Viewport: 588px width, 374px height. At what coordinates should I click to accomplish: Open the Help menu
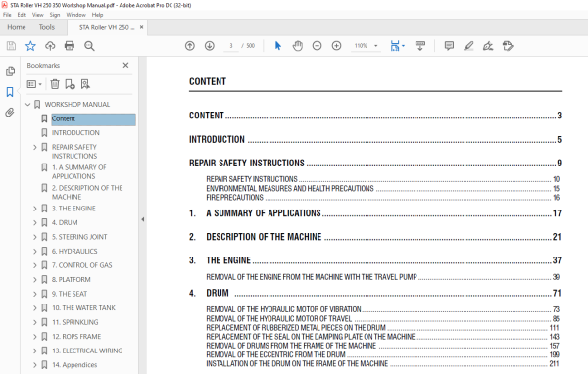[x=97, y=15]
